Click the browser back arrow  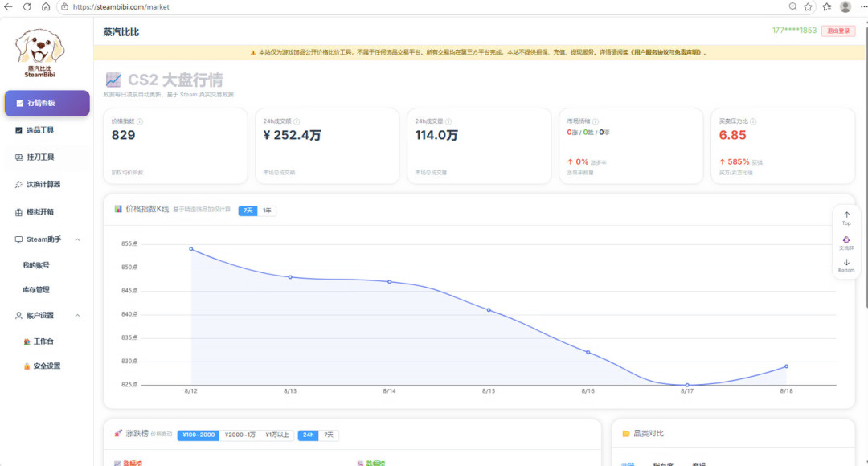pyautogui.click(x=8, y=6)
